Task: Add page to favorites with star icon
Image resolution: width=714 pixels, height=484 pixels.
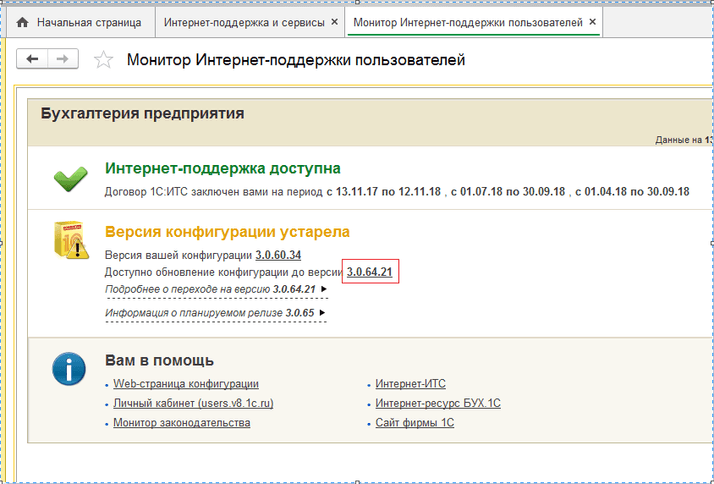Action: (x=103, y=60)
